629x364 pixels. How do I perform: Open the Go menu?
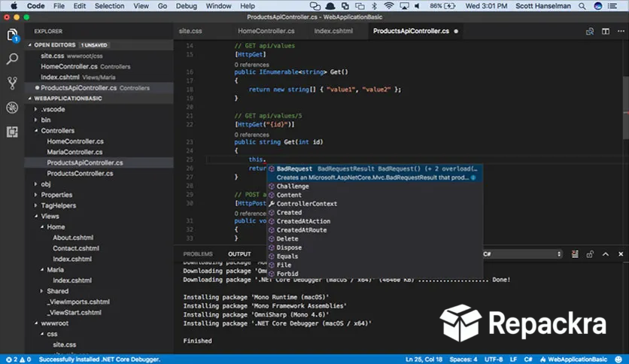(x=162, y=6)
